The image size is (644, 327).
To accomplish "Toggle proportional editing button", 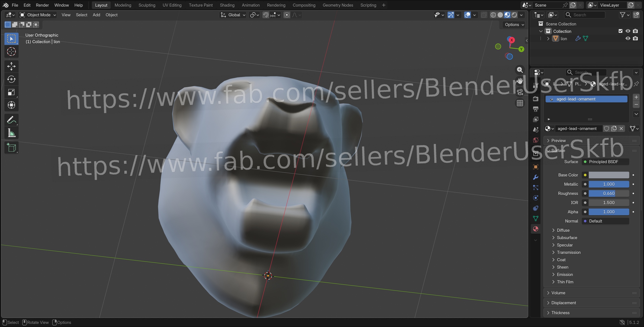I will tap(287, 15).
